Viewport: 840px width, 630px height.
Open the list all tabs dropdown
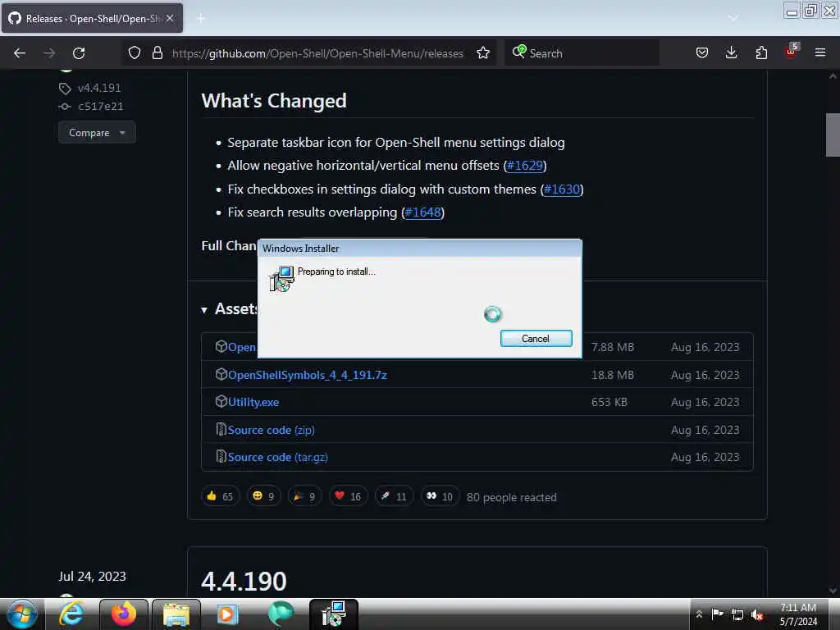(x=733, y=19)
